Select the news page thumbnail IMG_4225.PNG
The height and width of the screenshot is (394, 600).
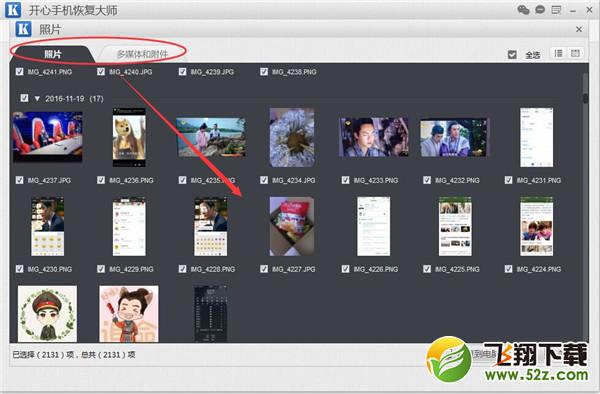(x=455, y=226)
